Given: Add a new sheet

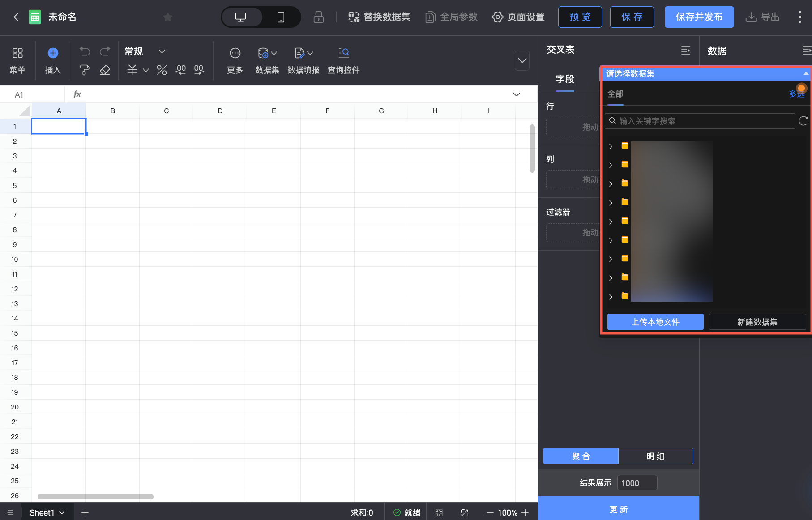Looking at the screenshot, I should coord(85,512).
